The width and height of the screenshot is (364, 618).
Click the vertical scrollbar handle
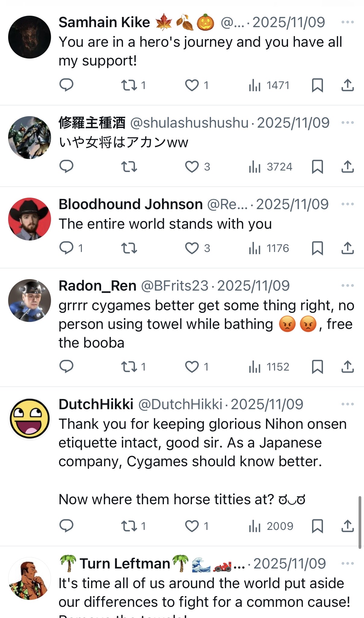360,522
